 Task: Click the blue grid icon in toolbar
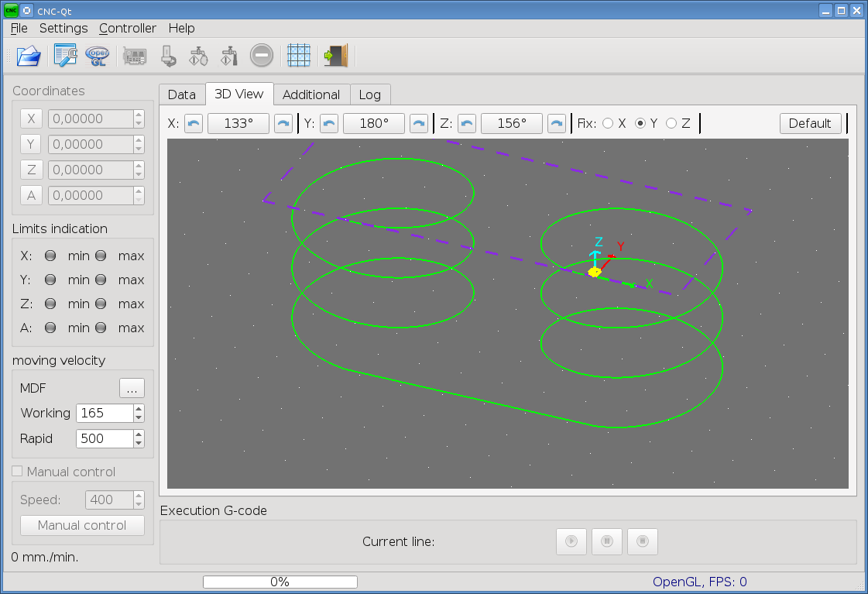pos(299,55)
